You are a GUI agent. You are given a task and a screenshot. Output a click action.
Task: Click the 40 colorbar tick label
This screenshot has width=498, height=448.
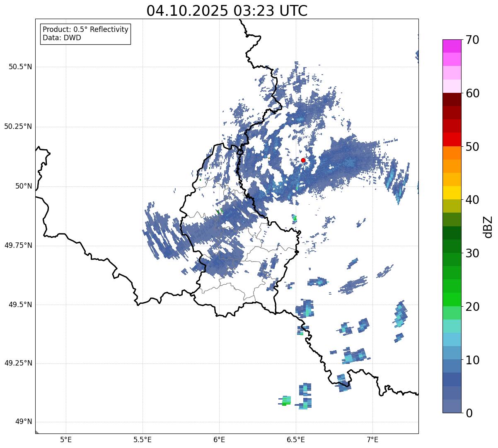tap(472, 200)
